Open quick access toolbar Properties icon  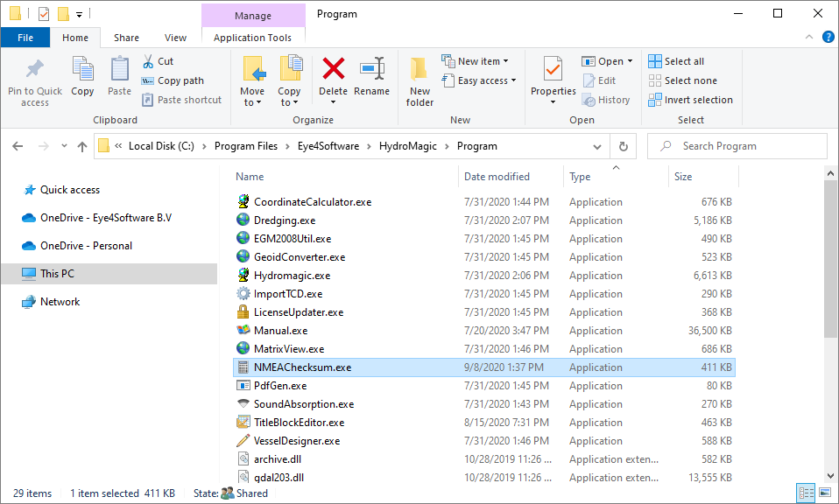pyautogui.click(x=44, y=14)
